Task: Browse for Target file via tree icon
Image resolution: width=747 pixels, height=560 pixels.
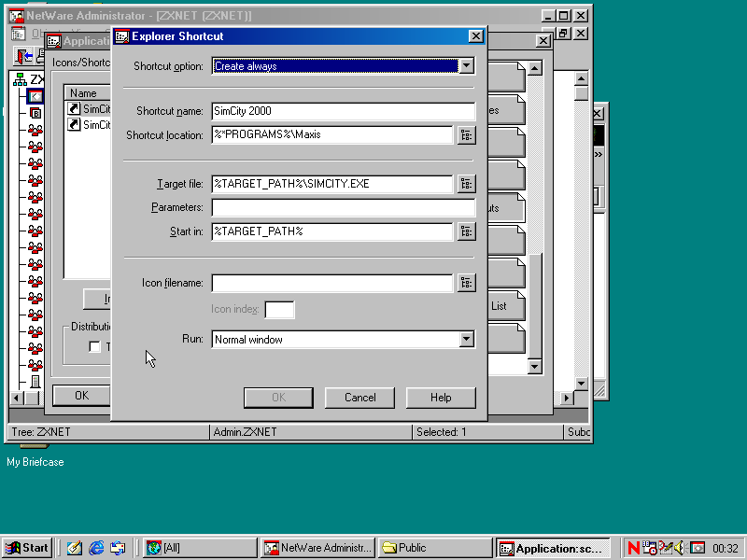Action: 466,184
